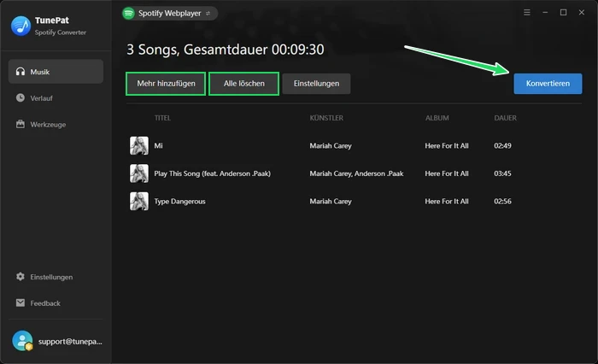
Task: Click Mehr hinzufügen button
Action: [x=166, y=84]
